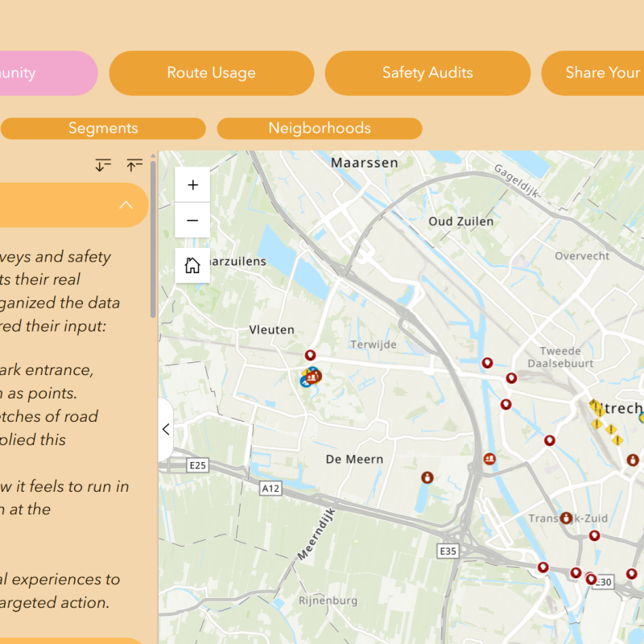Collapse the open orange accordion section
Screen dimensions: 644x644
click(x=126, y=205)
